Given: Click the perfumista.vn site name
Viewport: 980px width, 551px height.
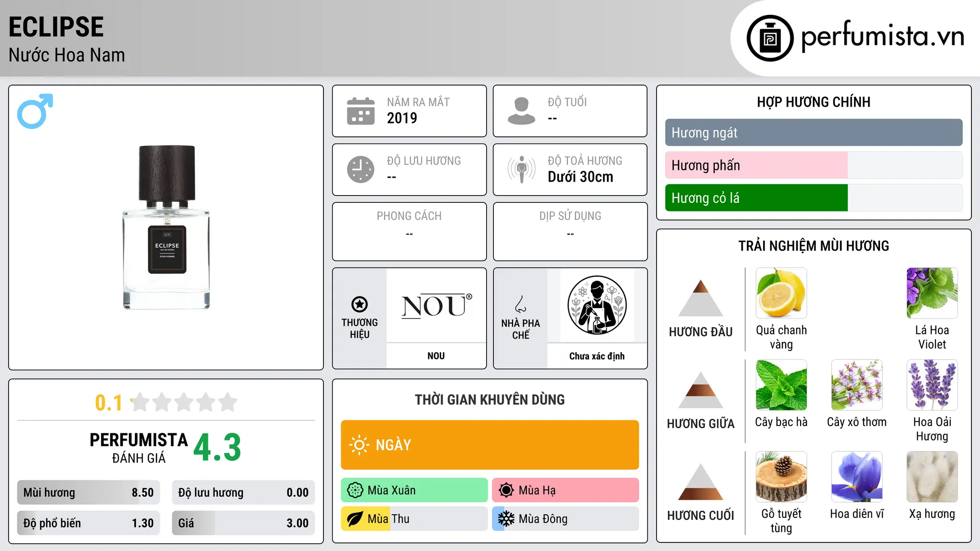Looking at the screenshot, I should [x=882, y=36].
